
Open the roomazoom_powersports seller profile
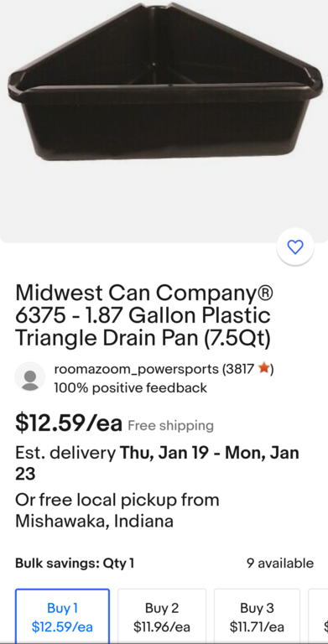[x=136, y=369]
